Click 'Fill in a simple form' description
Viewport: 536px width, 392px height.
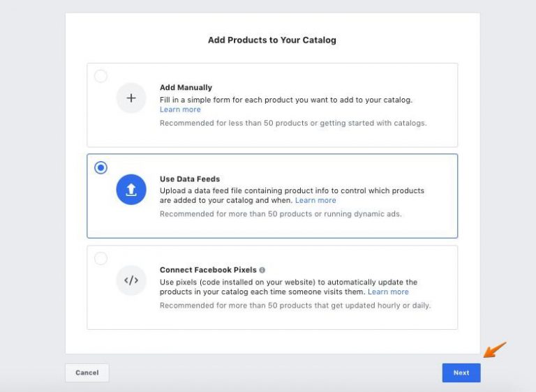(286, 100)
